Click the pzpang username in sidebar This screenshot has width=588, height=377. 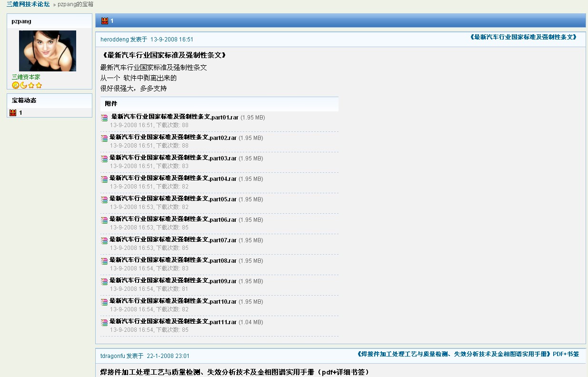click(21, 21)
